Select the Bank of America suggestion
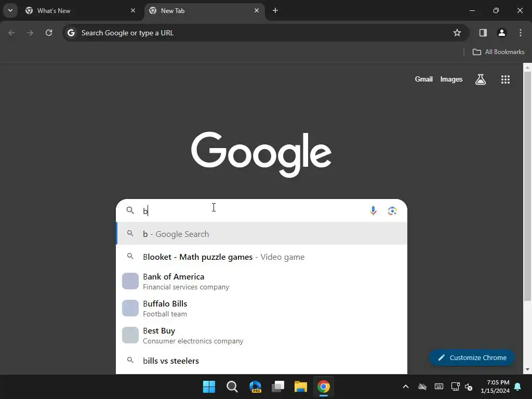Screen dimensions: 532x399 262,281
